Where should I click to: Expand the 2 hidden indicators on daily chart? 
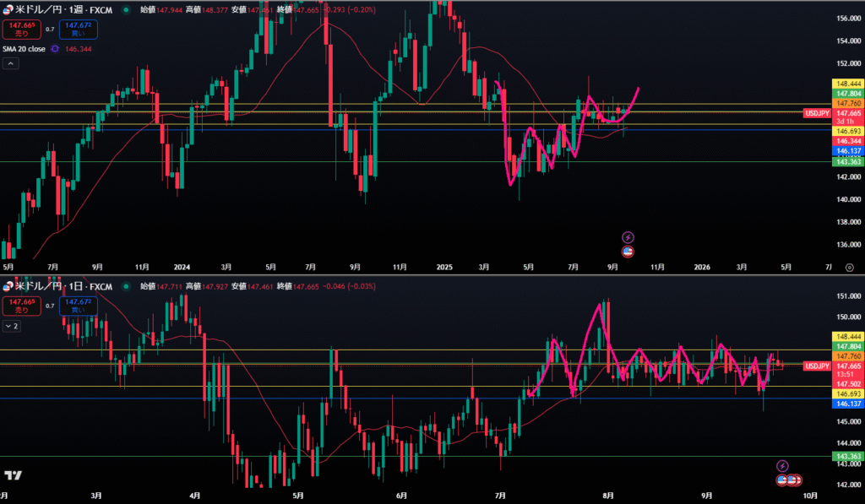click(x=14, y=325)
